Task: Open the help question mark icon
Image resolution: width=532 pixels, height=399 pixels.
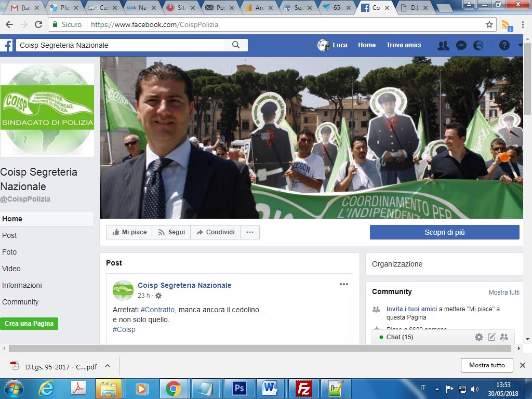Action: (x=504, y=45)
